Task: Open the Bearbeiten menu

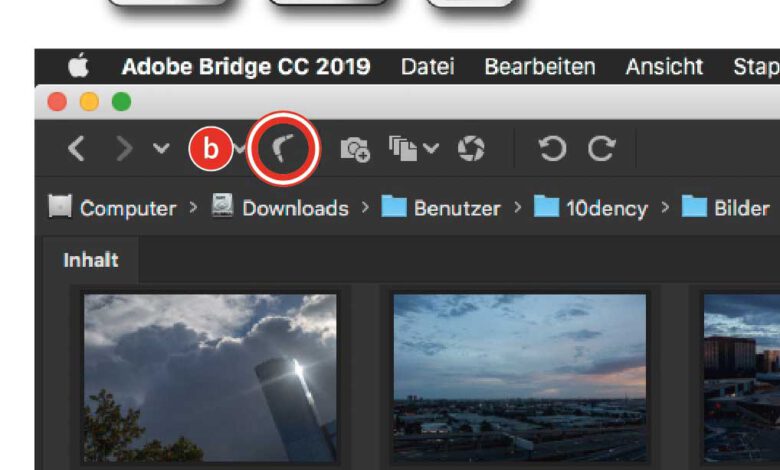Action: click(540, 67)
